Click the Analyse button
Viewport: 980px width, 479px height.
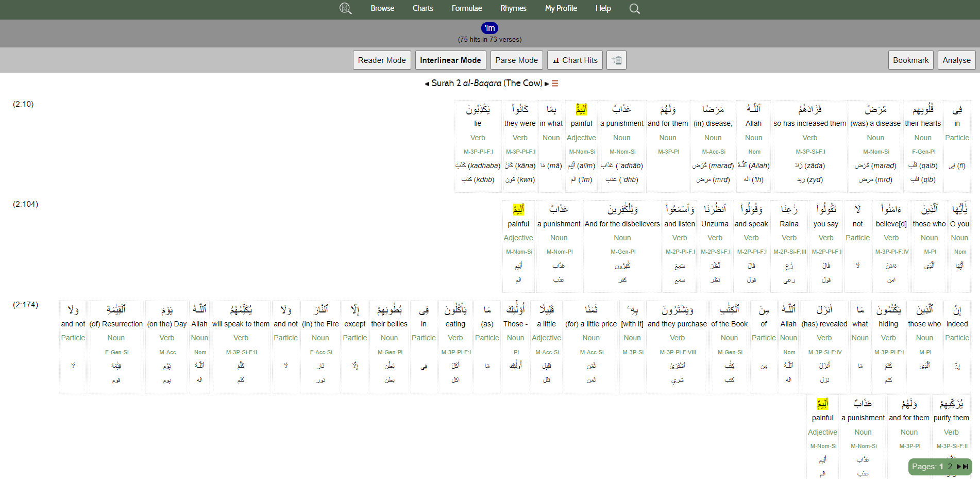click(x=956, y=60)
